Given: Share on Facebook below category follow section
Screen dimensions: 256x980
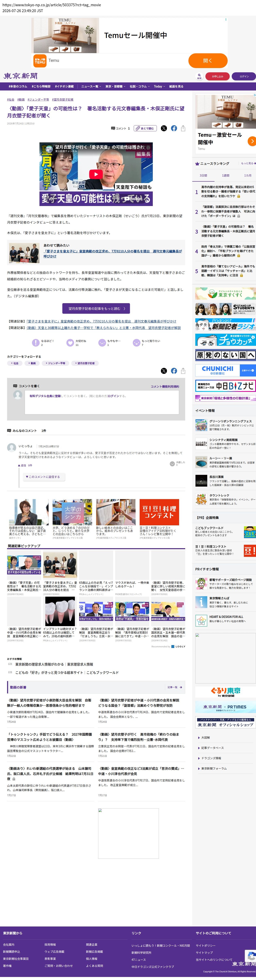Looking at the screenshot, I should 174,371.
